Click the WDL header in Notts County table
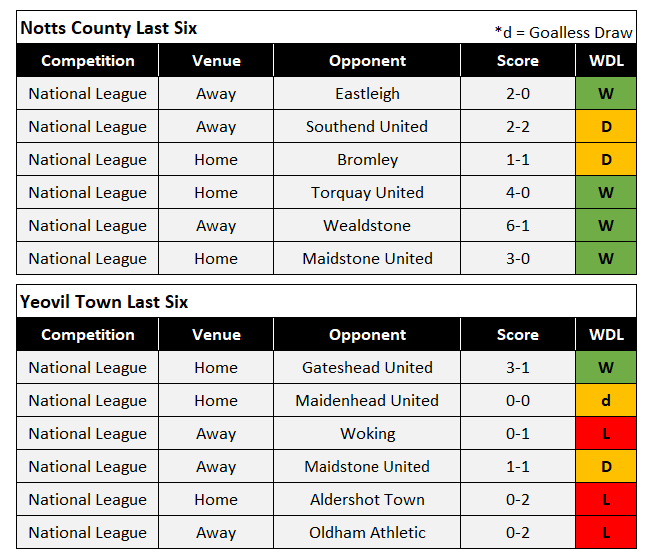 [x=606, y=61]
